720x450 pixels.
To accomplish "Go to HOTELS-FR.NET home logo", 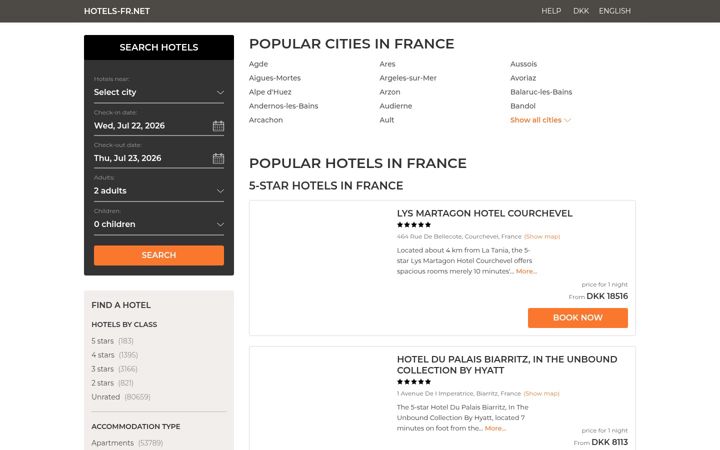I will [x=117, y=11].
